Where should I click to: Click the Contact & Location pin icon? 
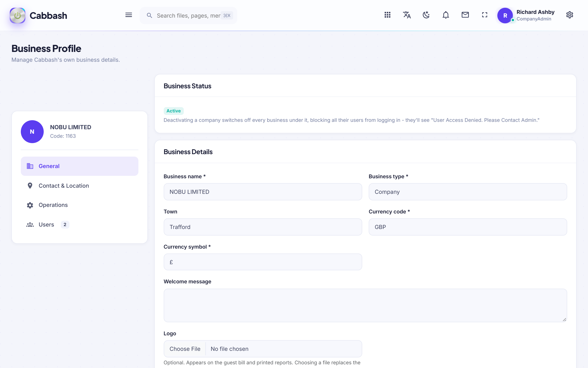coord(30,186)
